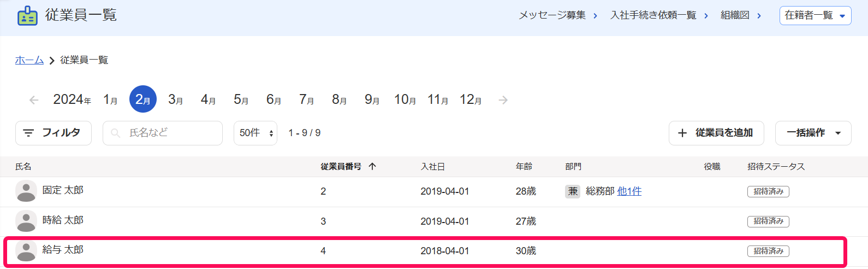This screenshot has height=269, width=868.
Task: Click the 従業員番号 sort arrow
Action: tap(372, 166)
